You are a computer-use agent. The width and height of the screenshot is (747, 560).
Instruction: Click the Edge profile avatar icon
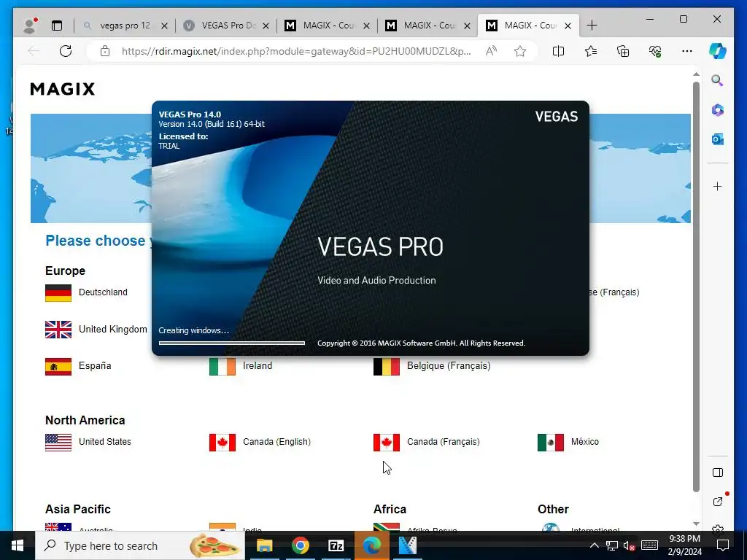point(30,26)
